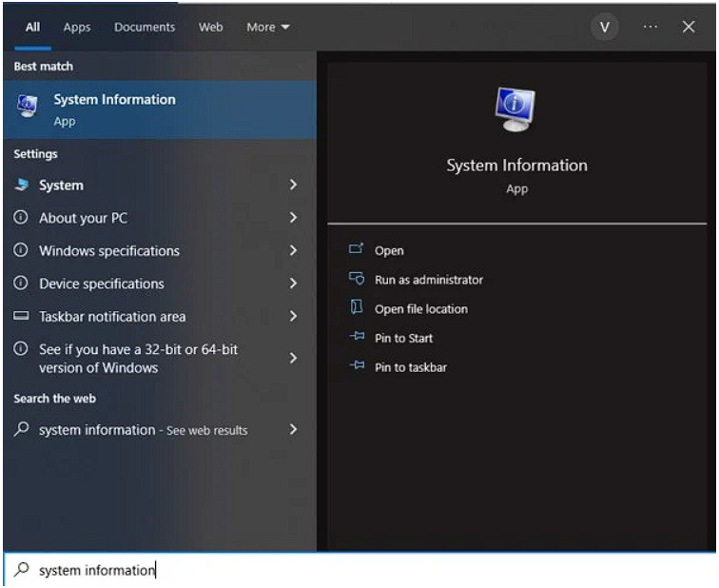Expand the Windows specifications chevron
Viewport: 719px width, 588px height.
(x=293, y=251)
